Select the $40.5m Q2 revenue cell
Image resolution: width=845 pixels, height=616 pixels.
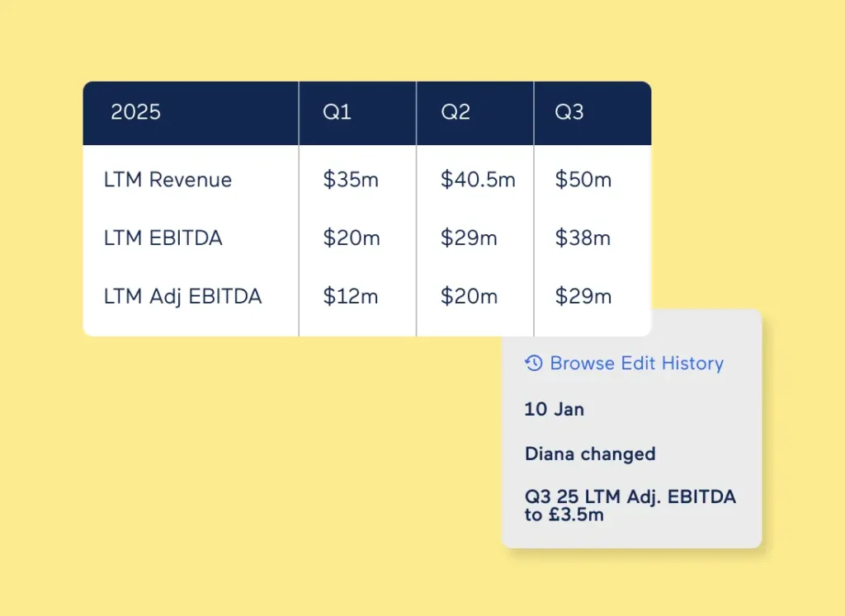478,180
